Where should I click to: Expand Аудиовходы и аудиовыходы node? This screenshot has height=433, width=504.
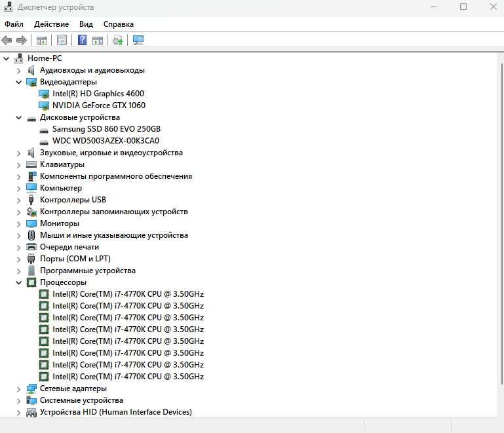pyautogui.click(x=18, y=71)
